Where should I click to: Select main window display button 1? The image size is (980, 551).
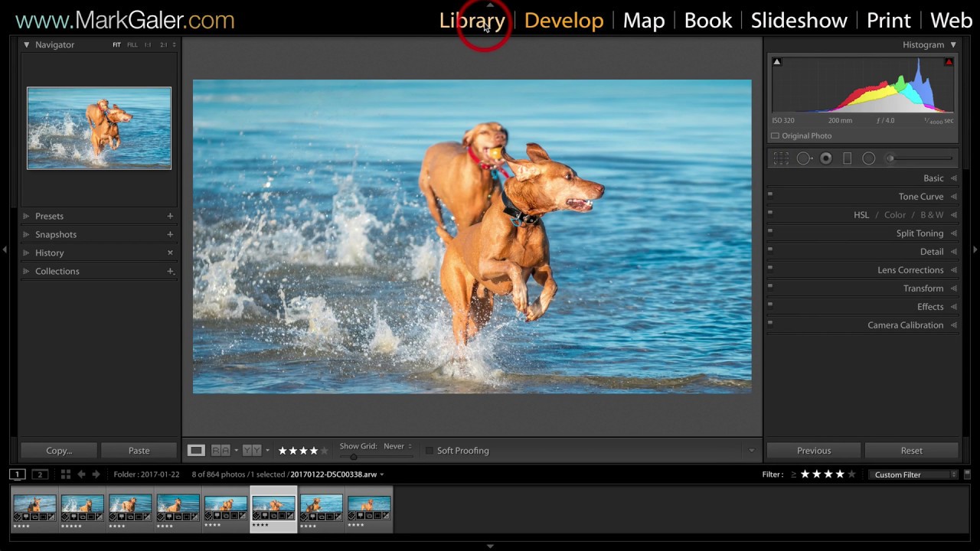[17, 474]
